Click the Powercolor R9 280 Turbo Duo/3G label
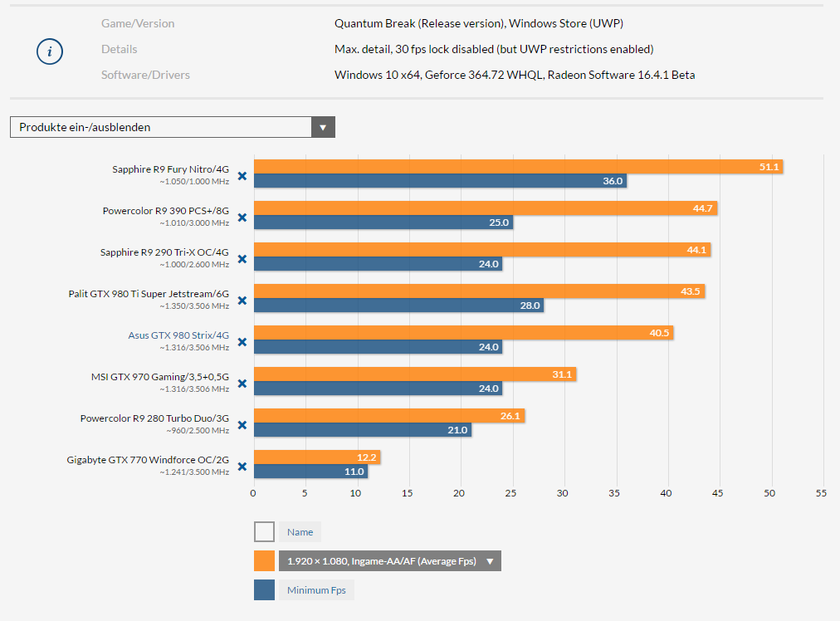The image size is (840, 621). (x=155, y=418)
